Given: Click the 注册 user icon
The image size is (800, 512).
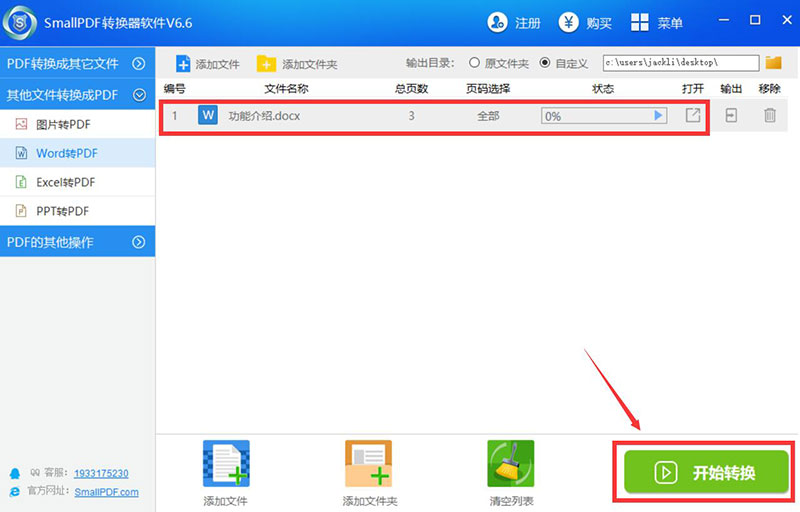Looking at the screenshot, I should click(x=497, y=22).
